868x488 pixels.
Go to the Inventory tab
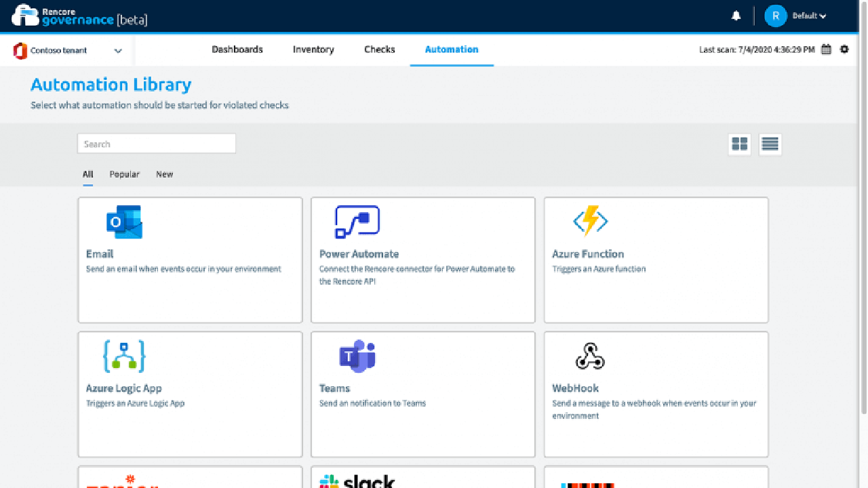tap(313, 49)
